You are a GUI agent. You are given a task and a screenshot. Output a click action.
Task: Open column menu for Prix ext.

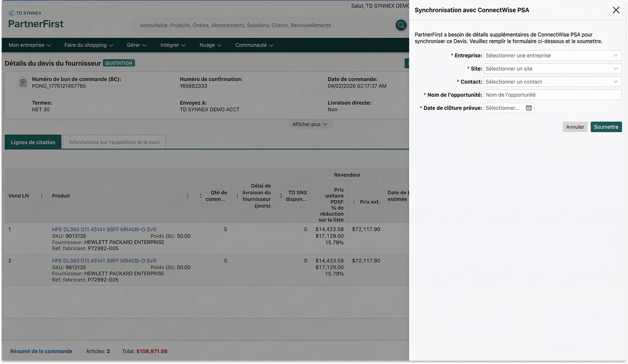354,202
